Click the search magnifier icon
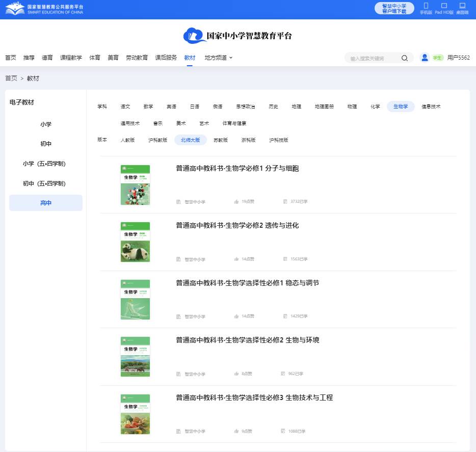This screenshot has width=476, height=452. point(404,58)
